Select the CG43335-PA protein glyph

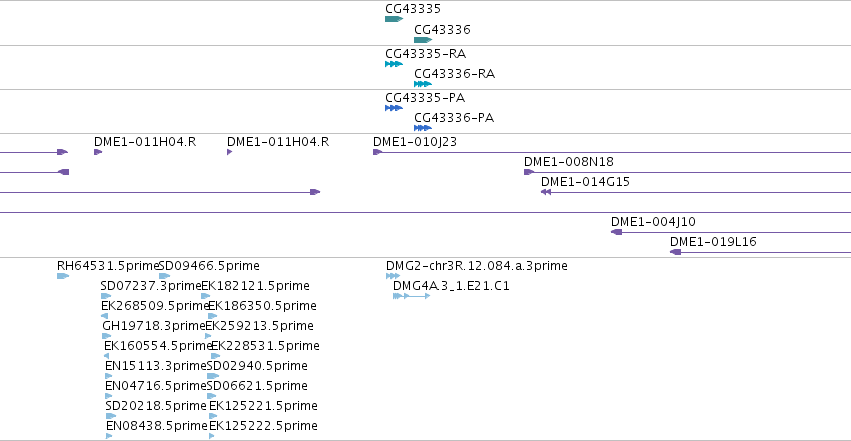(394, 108)
